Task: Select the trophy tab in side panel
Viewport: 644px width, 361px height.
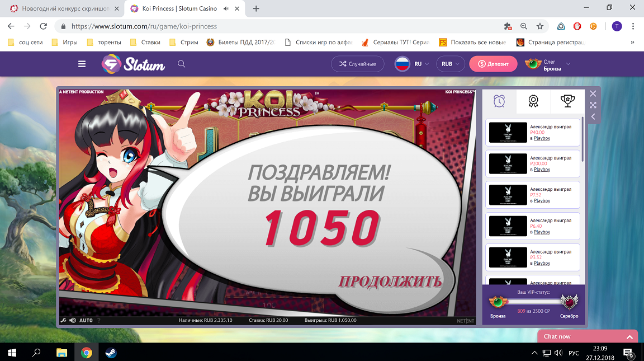Action: coord(567,101)
